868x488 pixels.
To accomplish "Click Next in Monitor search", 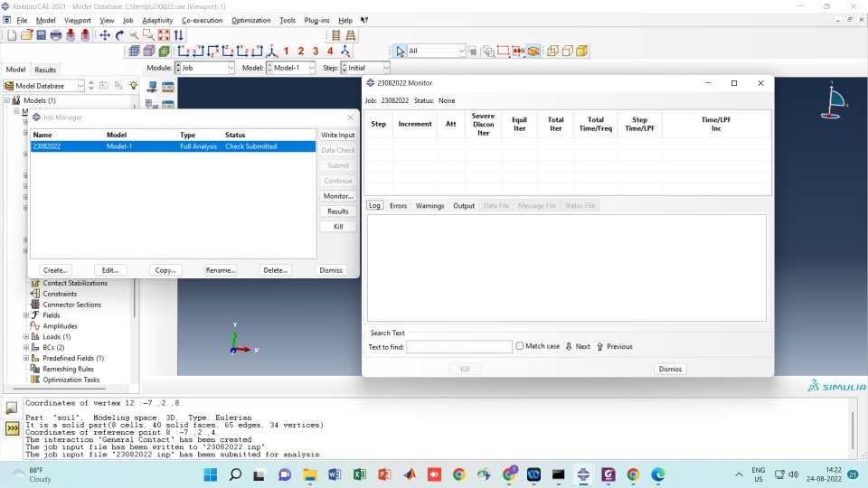I will (578, 346).
